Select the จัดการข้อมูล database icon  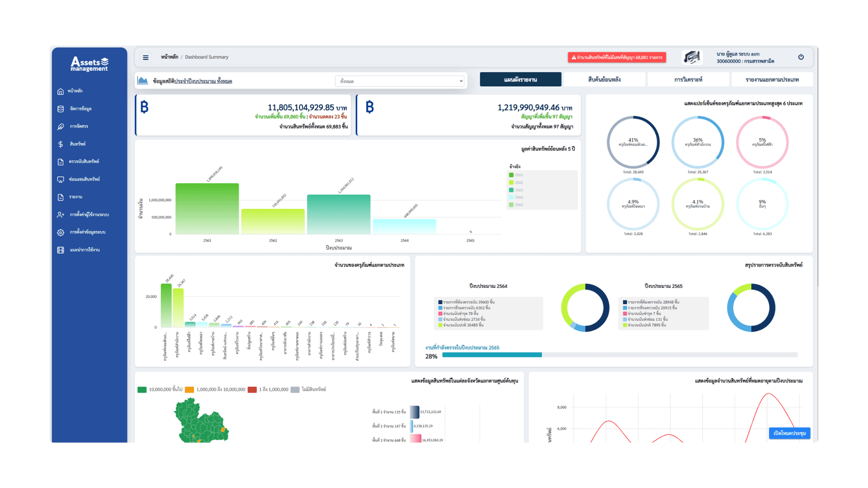click(61, 108)
